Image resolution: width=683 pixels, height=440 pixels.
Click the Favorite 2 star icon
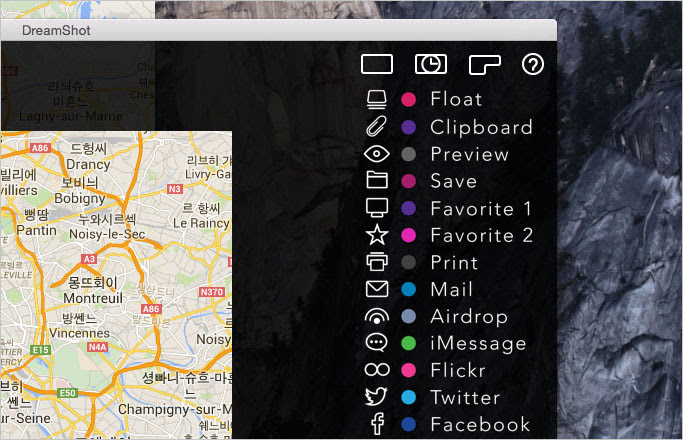pyautogui.click(x=377, y=235)
